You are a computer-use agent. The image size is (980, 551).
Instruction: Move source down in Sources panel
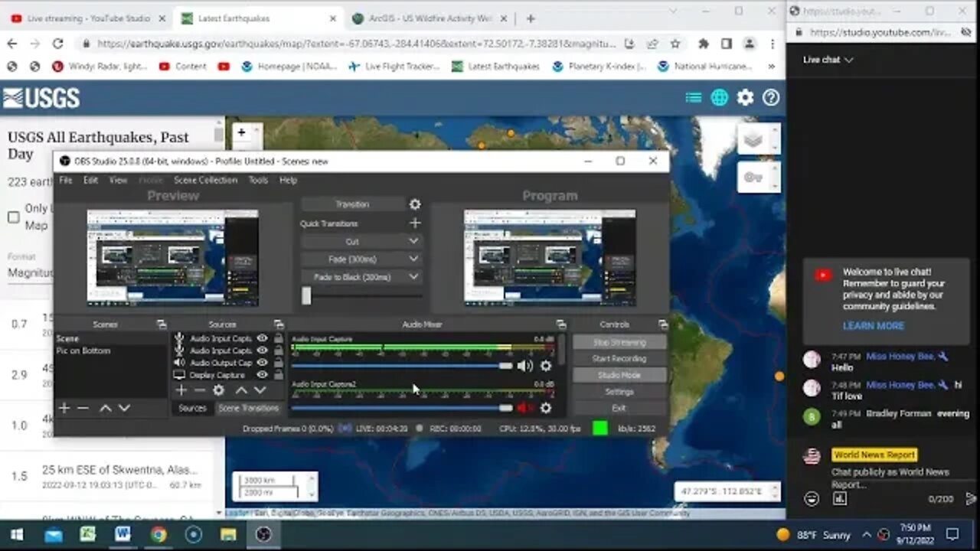[260, 390]
